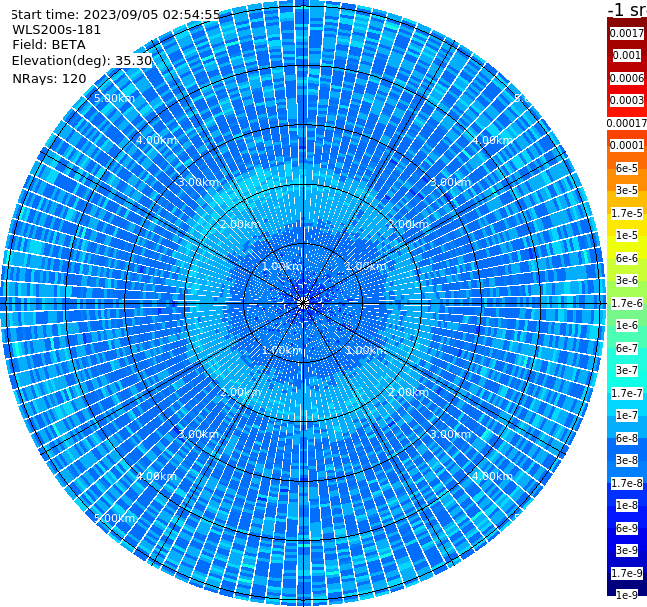Select the 0.001 colorbar label
The height and width of the screenshot is (607, 647).
click(627, 55)
